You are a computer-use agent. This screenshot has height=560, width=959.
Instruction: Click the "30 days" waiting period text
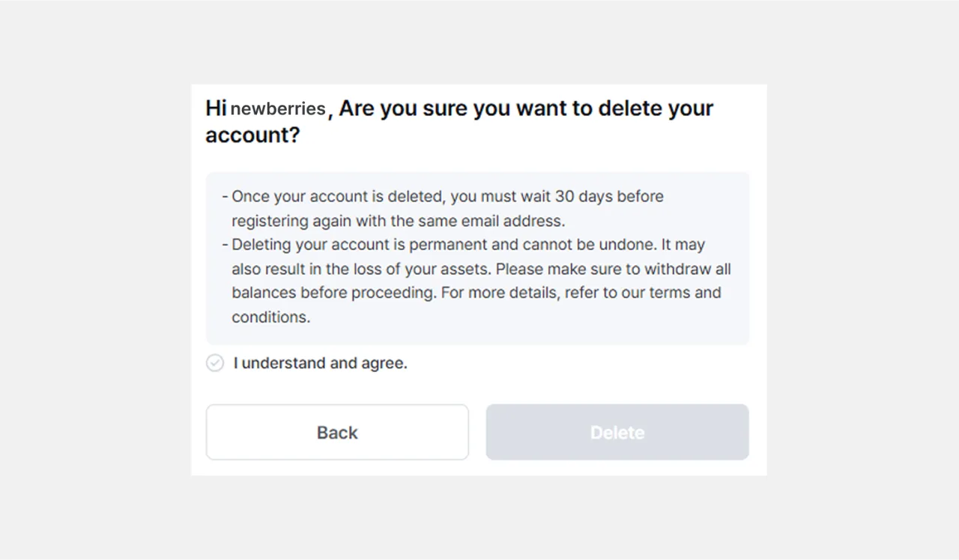click(x=582, y=197)
